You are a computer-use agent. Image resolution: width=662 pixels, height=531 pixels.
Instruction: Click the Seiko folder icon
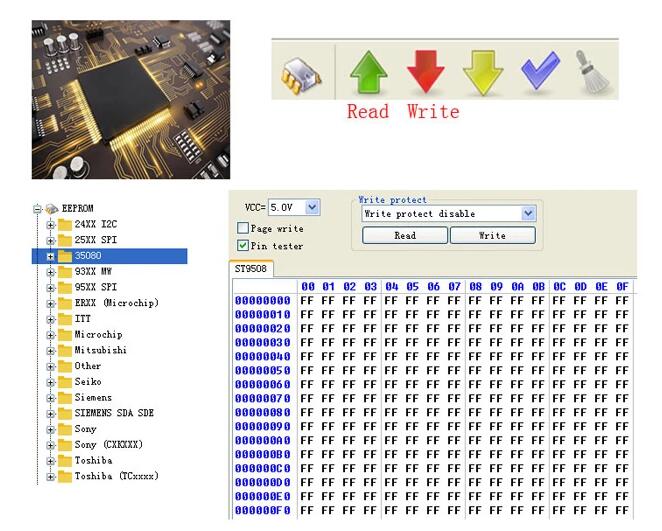pos(65,382)
